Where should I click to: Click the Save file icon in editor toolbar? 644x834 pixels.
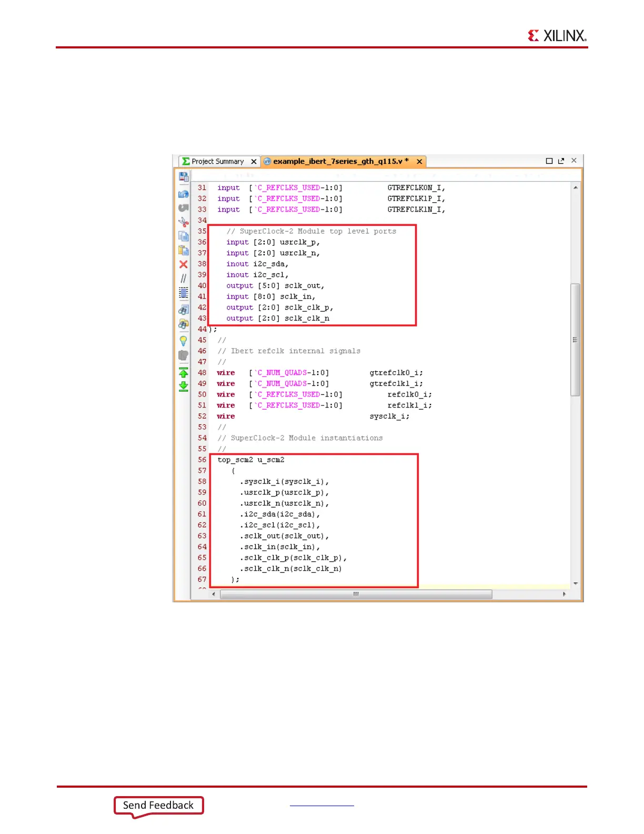click(183, 177)
